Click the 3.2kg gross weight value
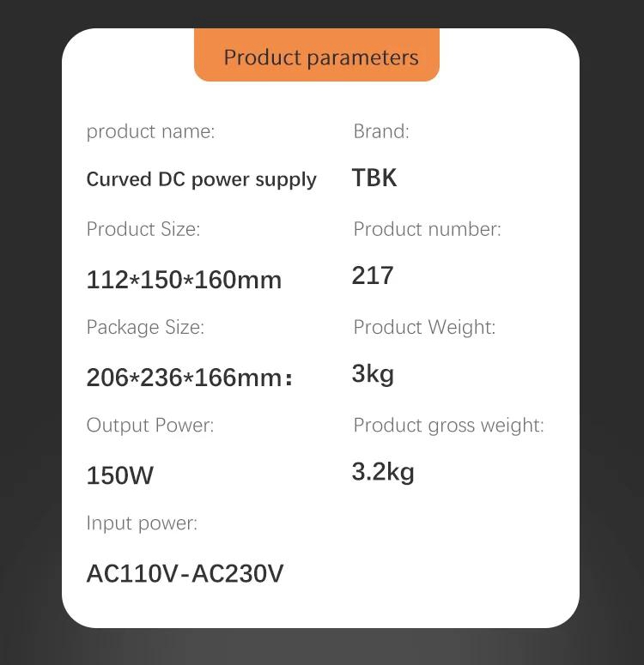This screenshot has height=665, width=644. pyautogui.click(x=383, y=472)
